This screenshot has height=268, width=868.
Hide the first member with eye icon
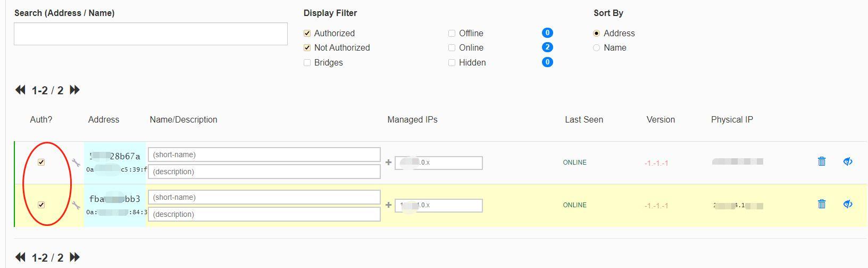point(848,161)
